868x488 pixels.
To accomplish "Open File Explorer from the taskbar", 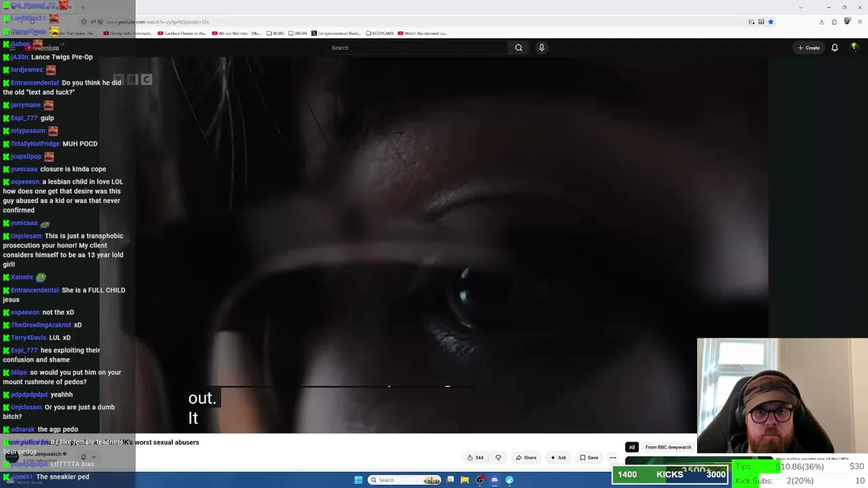I will click(x=465, y=480).
